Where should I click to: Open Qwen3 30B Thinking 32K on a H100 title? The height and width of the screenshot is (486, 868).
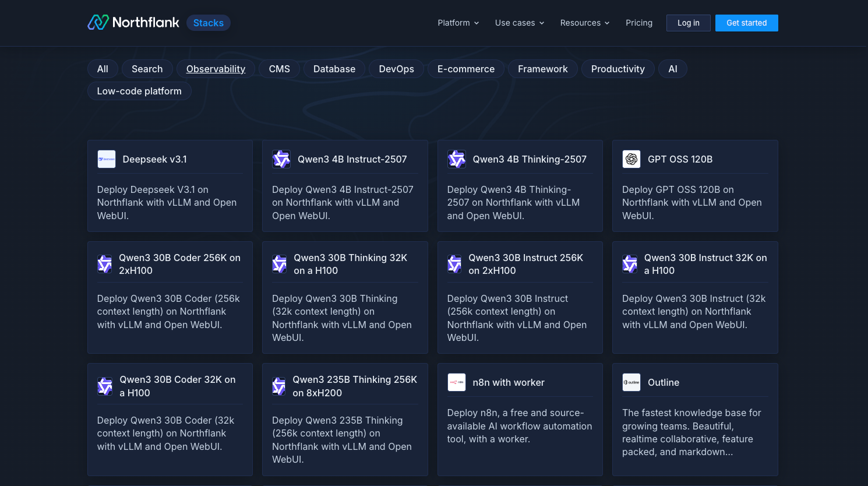pos(351,264)
